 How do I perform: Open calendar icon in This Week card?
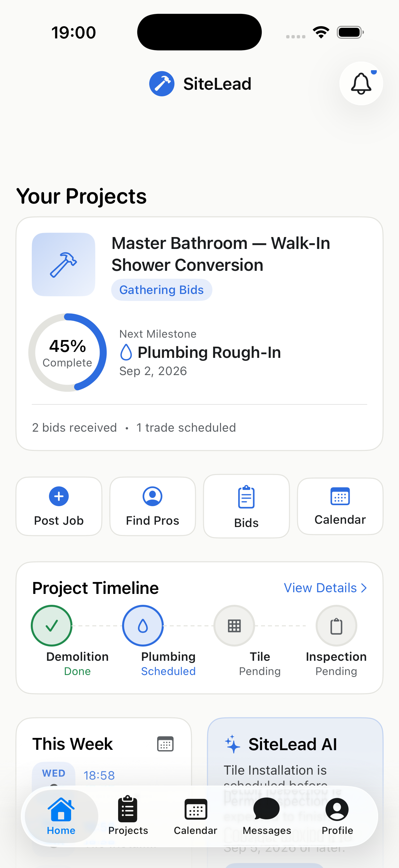165,744
